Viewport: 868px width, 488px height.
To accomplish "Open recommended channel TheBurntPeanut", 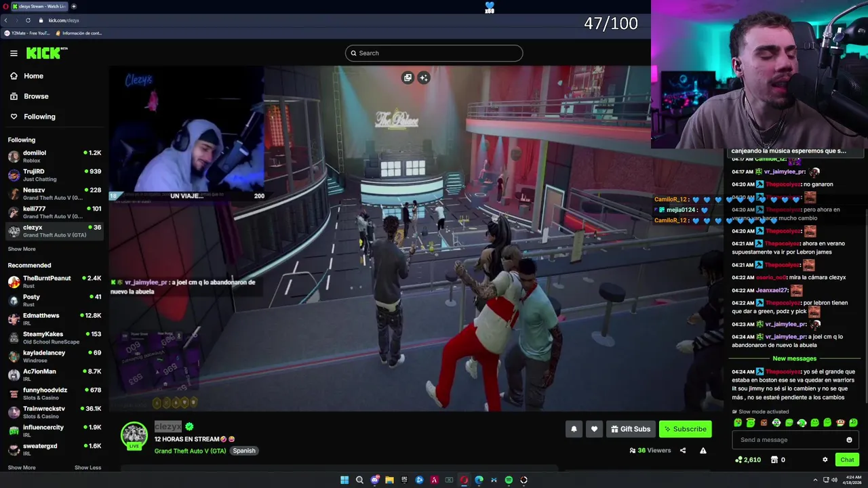I will [x=54, y=282].
